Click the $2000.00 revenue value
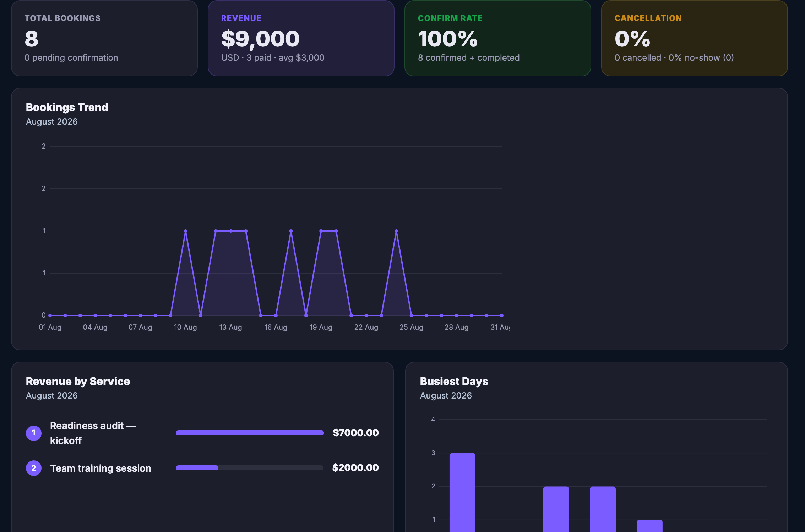Viewport: 805px width, 532px height. pos(355,468)
